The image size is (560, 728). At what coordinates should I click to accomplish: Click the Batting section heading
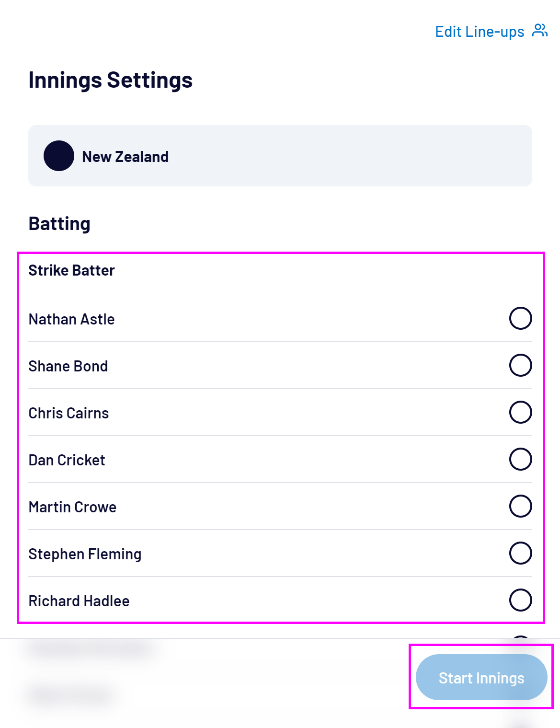[x=59, y=224]
